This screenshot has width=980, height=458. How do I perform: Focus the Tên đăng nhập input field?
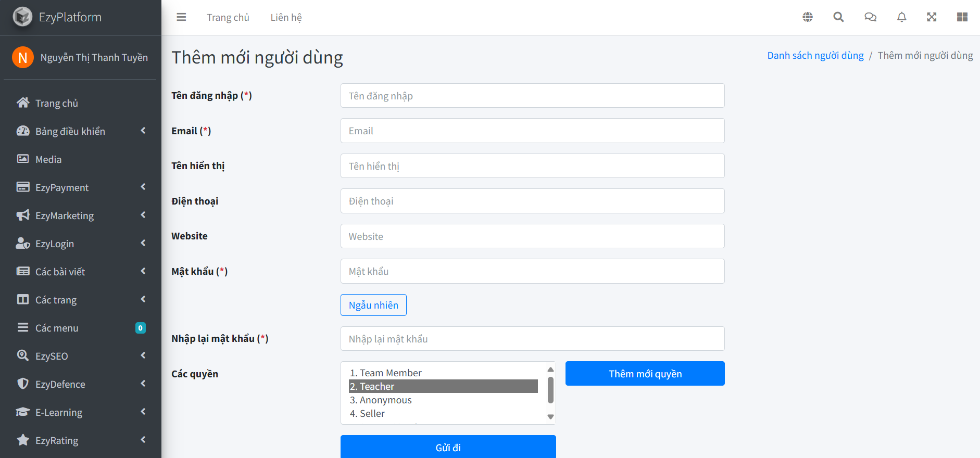click(532, 96)
